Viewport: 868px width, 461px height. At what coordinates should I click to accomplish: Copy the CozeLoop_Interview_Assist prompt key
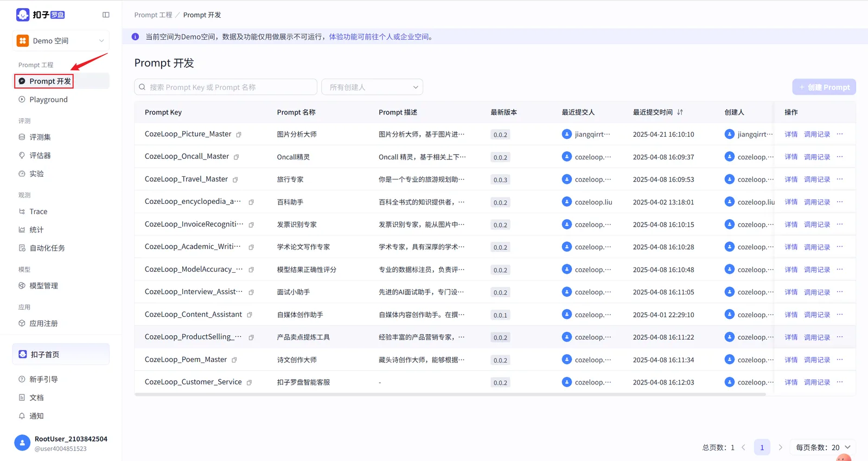pyautogui.click(x=251, y=292)
